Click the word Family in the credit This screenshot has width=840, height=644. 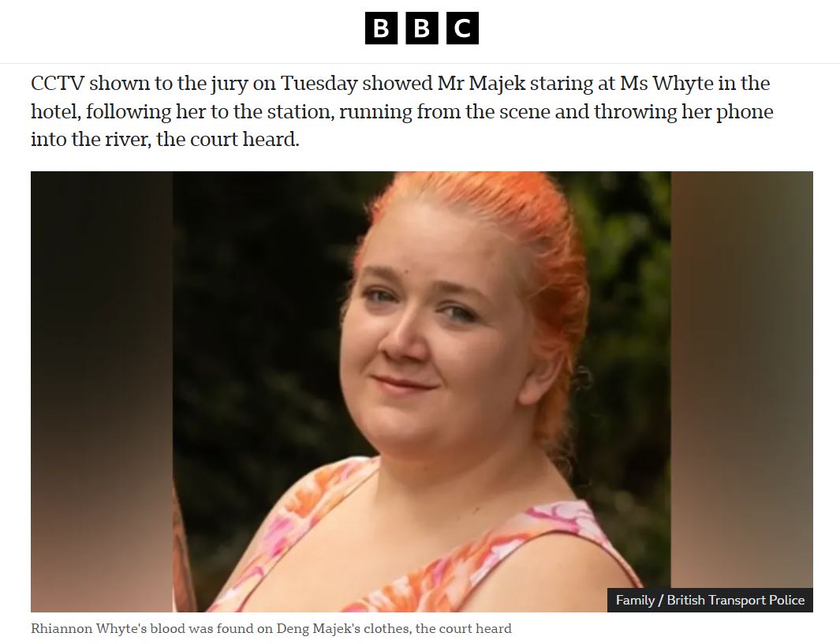pos(636,600)
